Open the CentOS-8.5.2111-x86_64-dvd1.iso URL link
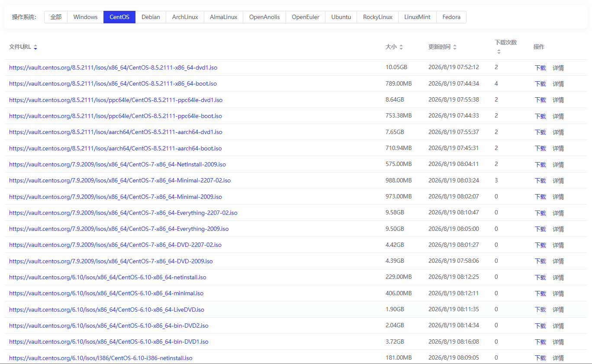592x364 pixels. [113, 67]
